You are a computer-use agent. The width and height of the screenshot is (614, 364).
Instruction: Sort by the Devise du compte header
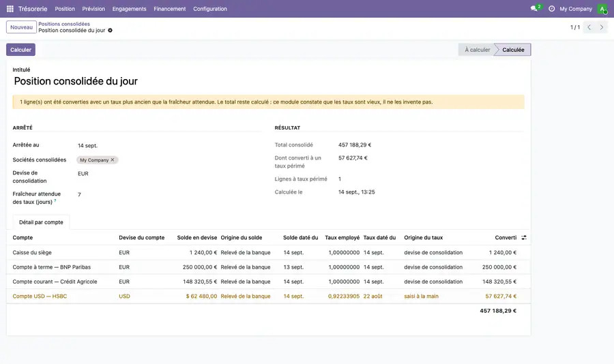coord(142,238)
